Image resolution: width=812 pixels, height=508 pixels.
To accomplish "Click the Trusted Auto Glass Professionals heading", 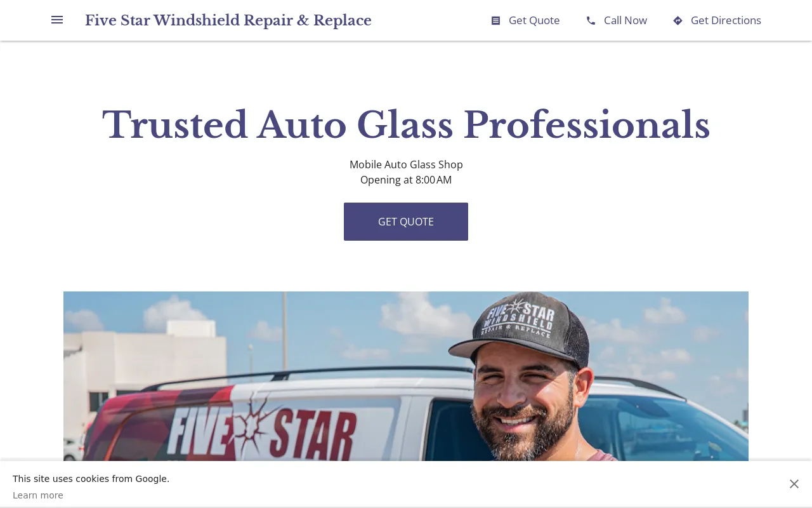I will (x=406, y=125).
